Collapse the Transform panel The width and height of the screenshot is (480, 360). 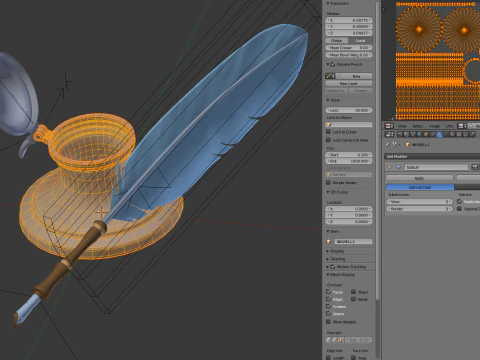click(328, 3)
